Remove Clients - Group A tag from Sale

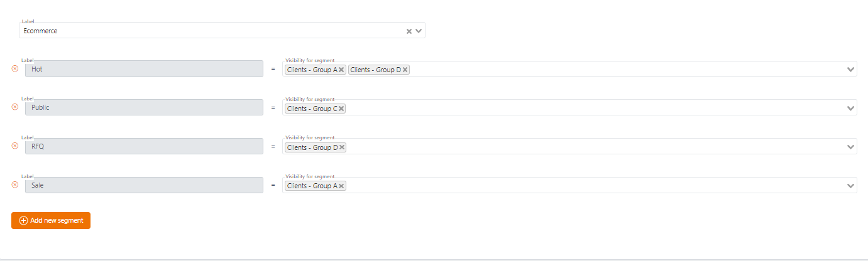click(x=341, y=186)
